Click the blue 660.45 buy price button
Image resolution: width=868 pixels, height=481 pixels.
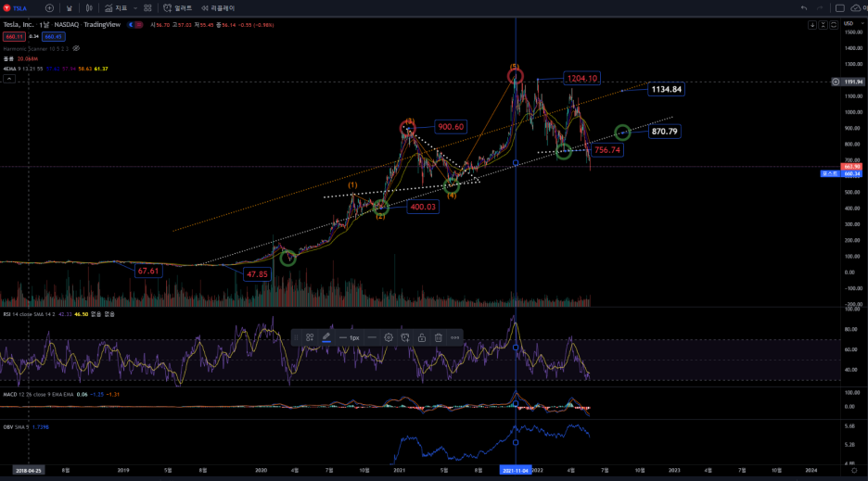(x=53, y=36)
